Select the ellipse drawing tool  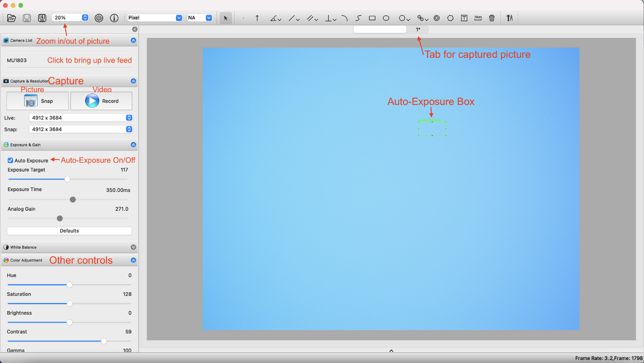pyautogui.click(x=386, y=18)
